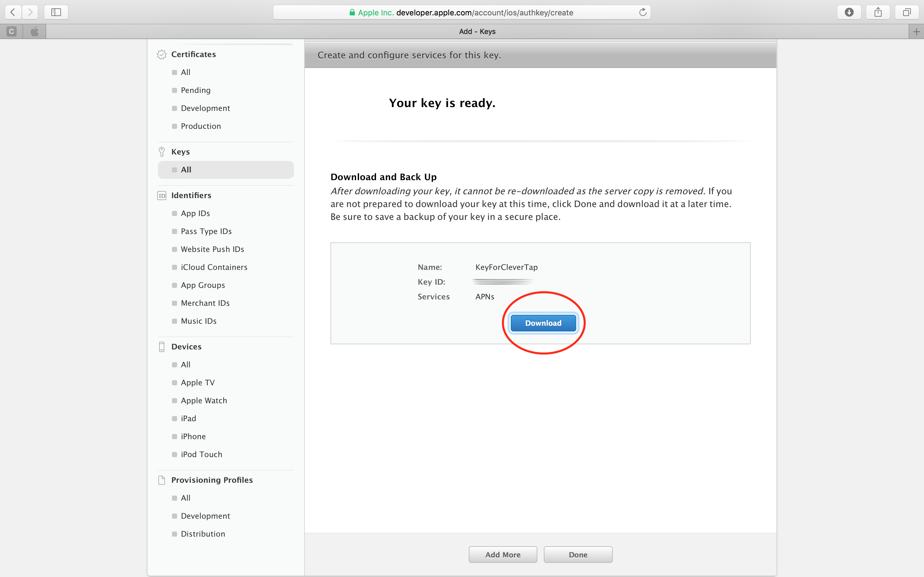Open App IDs under Identifiers

pyautogui.click(x=195, y=213)
